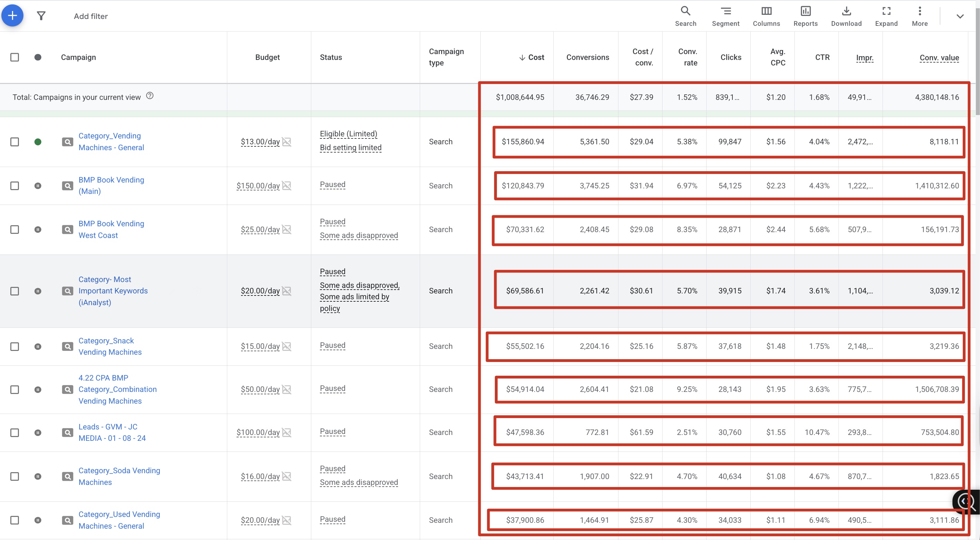Click the total cost $1,008,644.95 cell
Viewport: 980px width, 540px height.
click(x=520, y=97)
